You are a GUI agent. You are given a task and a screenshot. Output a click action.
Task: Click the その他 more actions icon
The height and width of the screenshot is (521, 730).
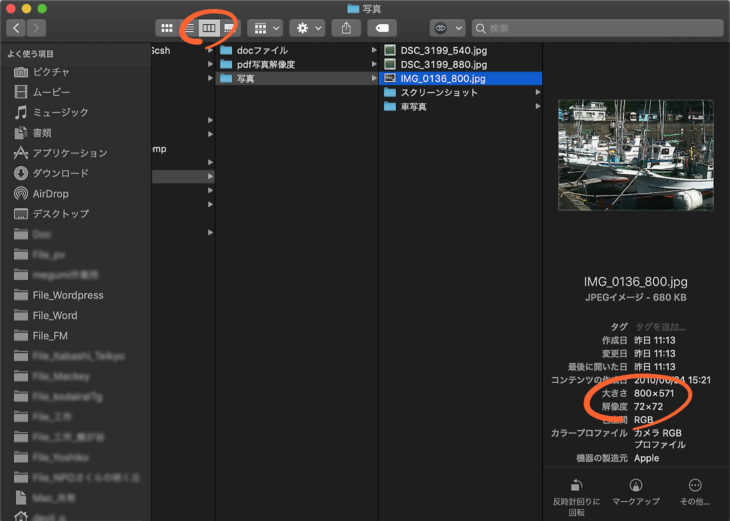[x=695, y=485]
